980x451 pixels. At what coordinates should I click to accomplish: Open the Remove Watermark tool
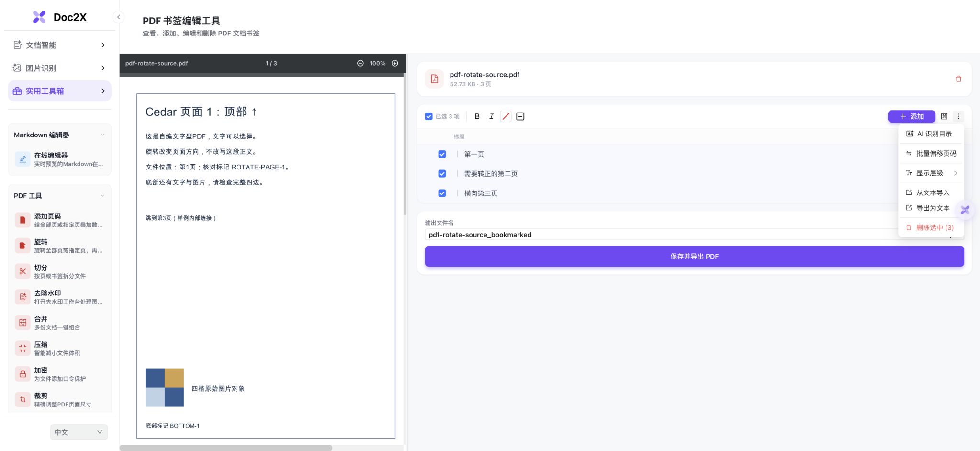59,297
